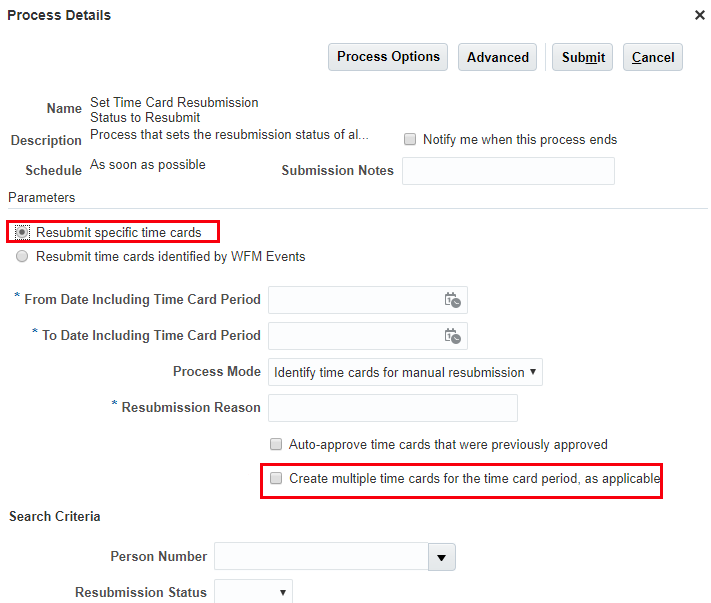This screenshot has width=711, height=603.
Task: Expand the Person Number dropdown arrow
Action: 441,556
